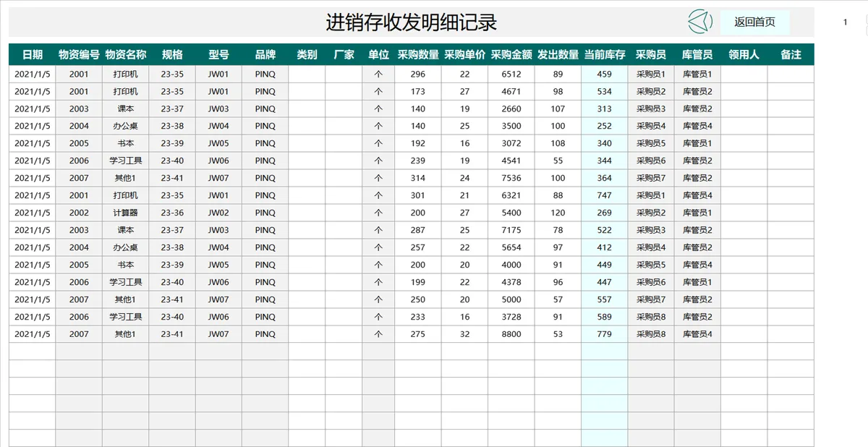
Task: Select current stock cell 534
Action: pos(605,91)
